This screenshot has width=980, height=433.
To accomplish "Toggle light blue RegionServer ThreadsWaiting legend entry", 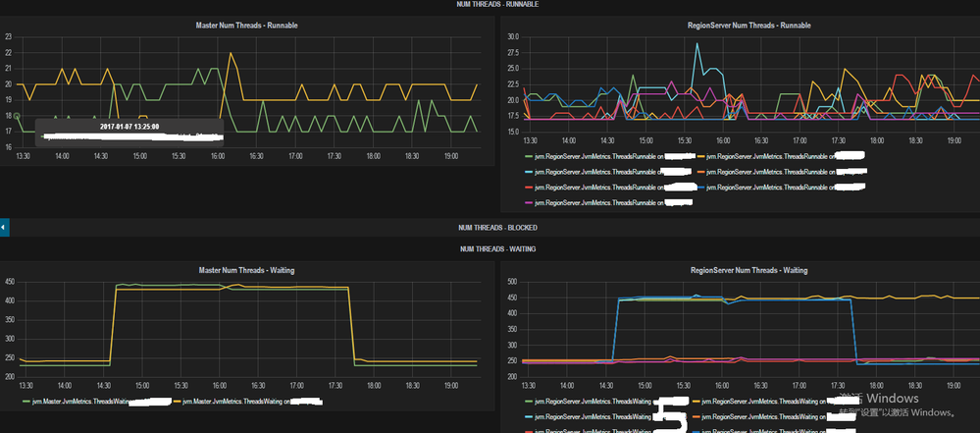I will 593,416.
